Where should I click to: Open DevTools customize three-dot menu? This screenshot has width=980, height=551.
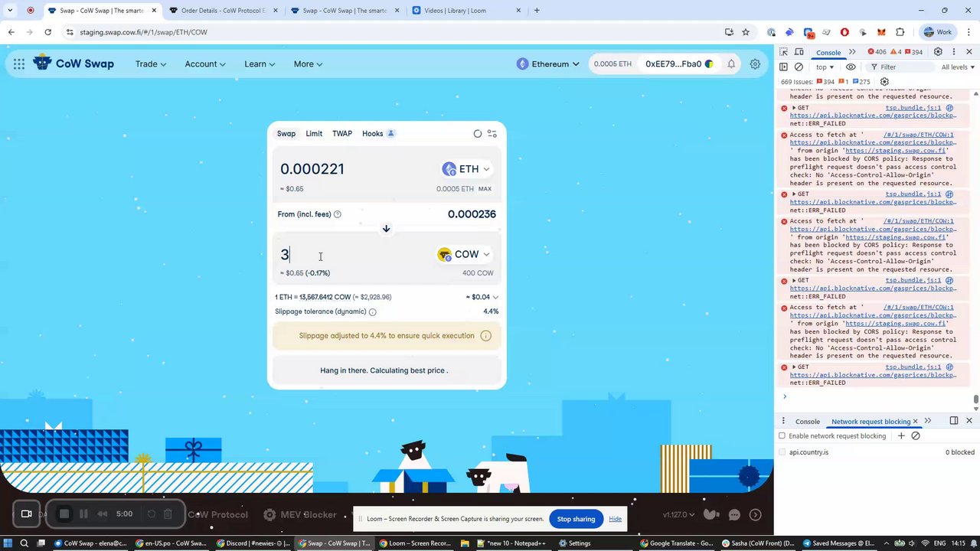tap(953, 52)
